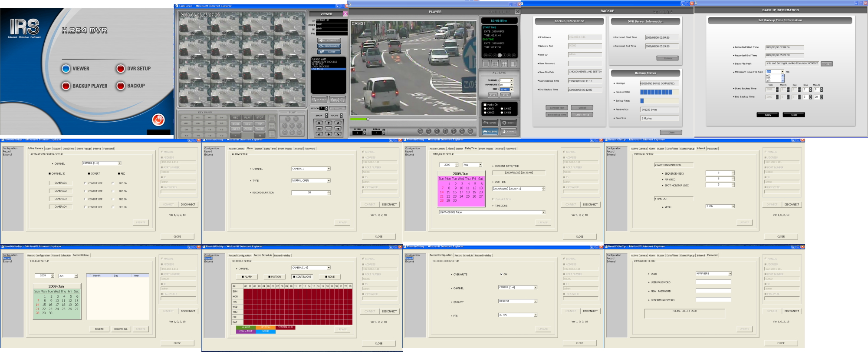Select CH 02 audio radio button

502,109
